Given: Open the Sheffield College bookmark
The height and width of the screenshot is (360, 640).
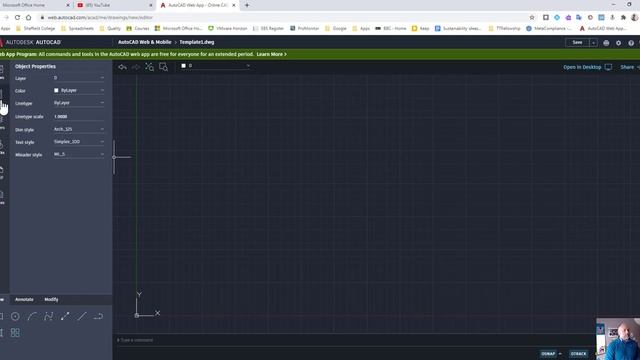Looking at the screenshot, I should 36,29.
